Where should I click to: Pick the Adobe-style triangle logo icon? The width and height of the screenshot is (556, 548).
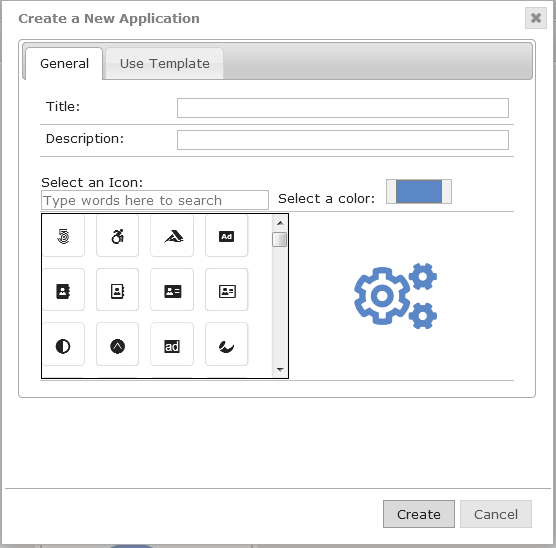172,236
